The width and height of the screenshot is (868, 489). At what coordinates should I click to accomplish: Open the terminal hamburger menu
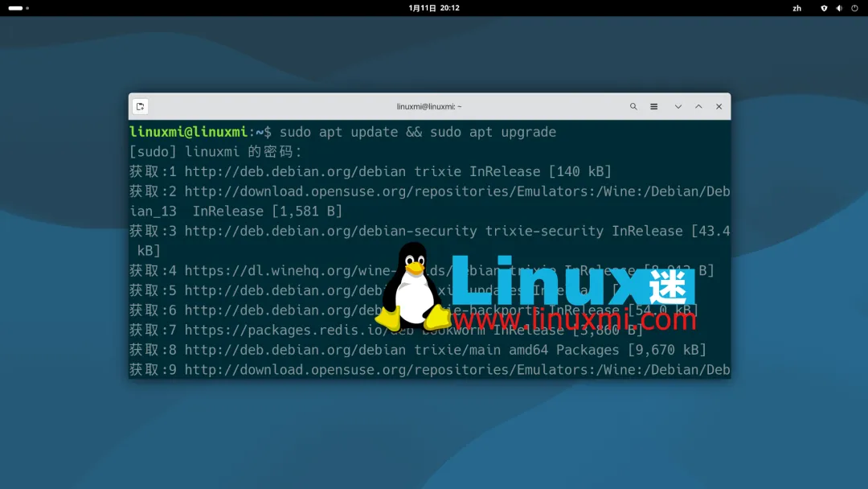[x=653, y=106]
